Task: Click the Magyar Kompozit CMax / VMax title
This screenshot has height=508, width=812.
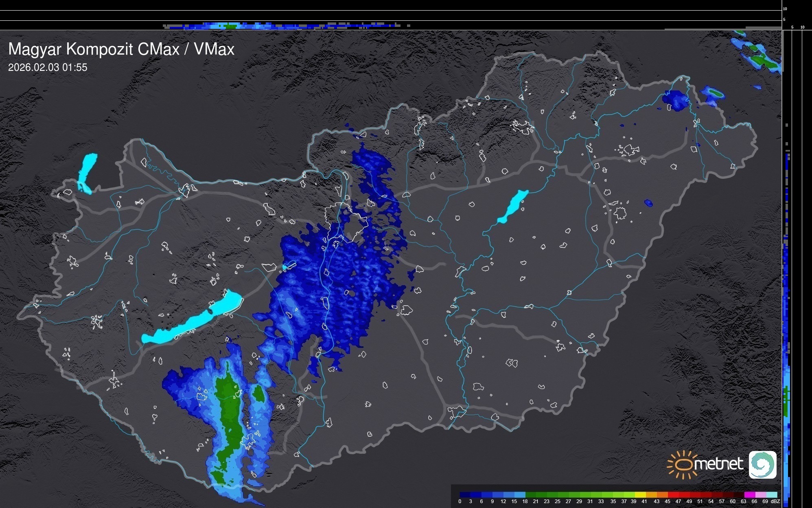Action: coord(121,49)
